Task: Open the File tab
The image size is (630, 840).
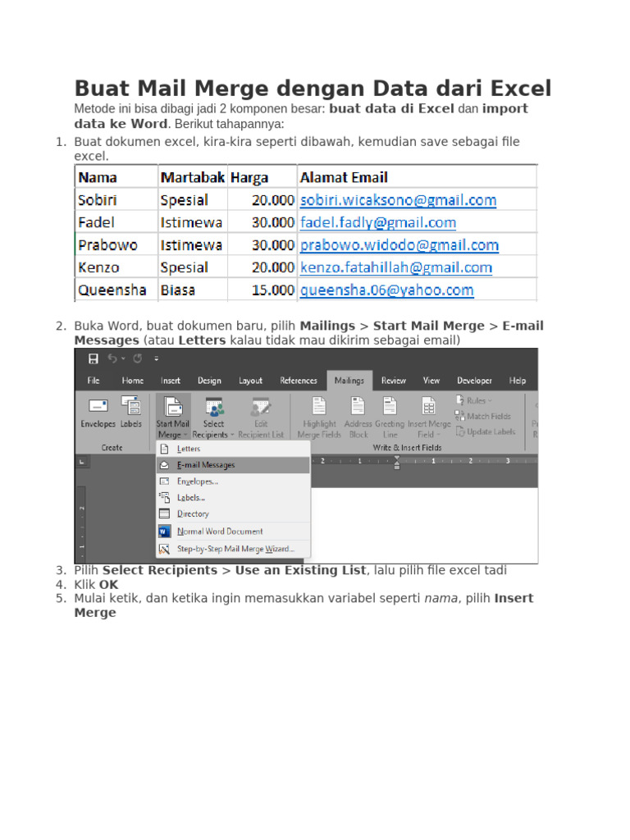Action: (94, 381)
